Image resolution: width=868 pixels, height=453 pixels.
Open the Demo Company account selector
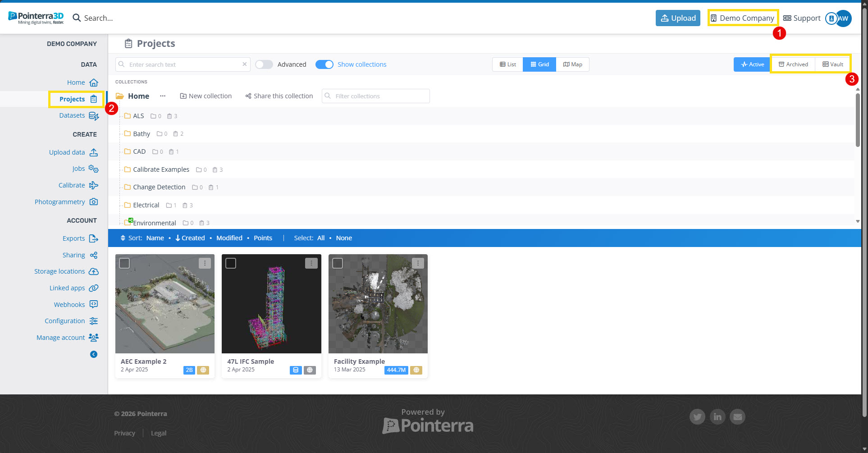click(x=742, y=18)
